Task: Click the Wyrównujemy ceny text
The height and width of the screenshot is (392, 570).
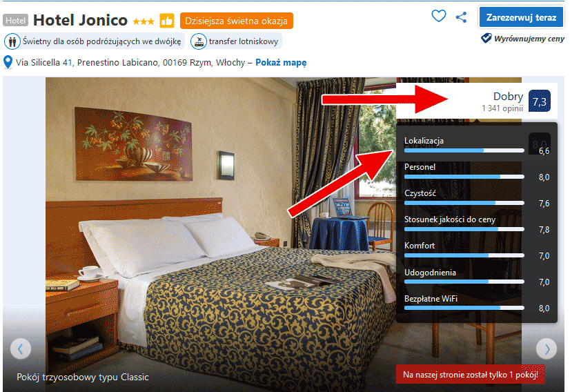Action: (x=529, y=39)
